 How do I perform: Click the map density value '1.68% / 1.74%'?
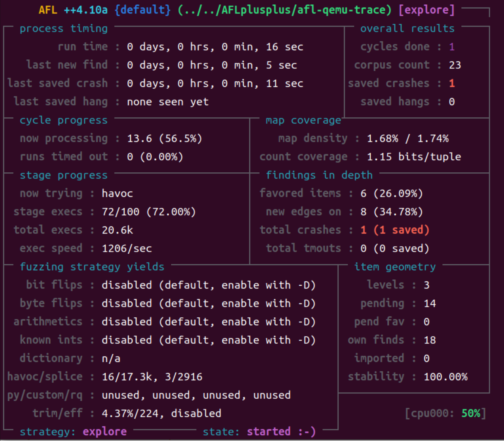(x=408, y=138)
